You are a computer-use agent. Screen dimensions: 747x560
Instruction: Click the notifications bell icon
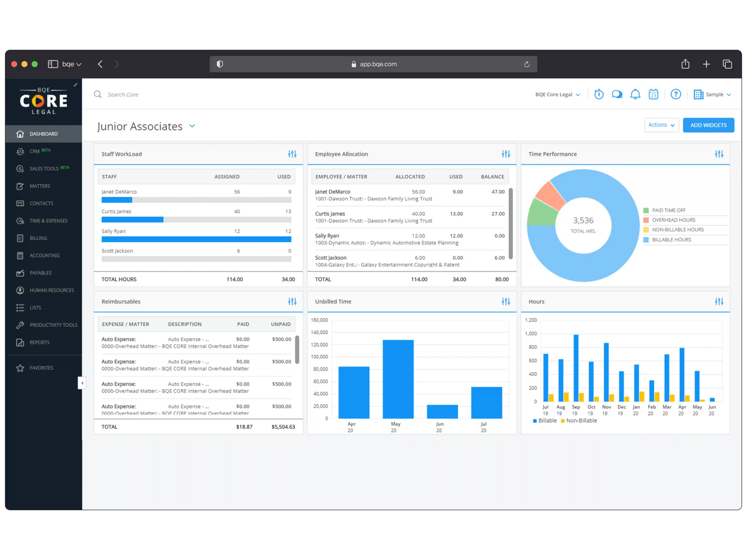pyautogui.click(x=635, y=94)
